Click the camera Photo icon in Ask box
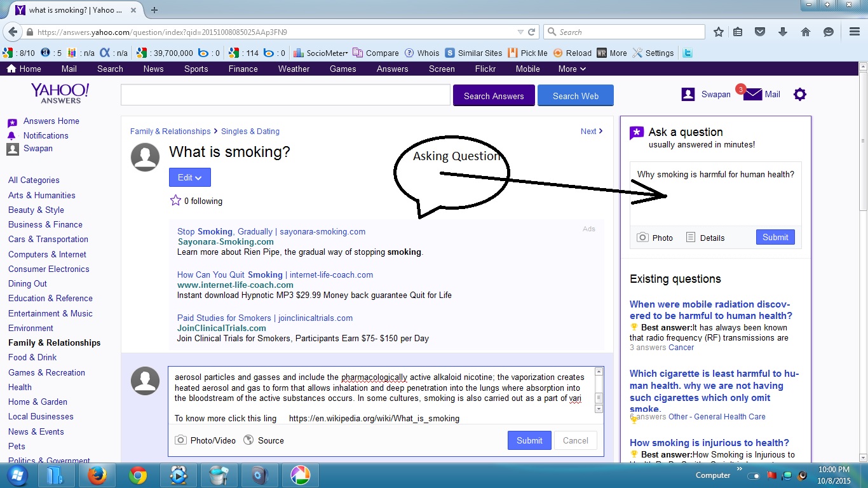This screenshot has width=868, height=488. (642, 238)
